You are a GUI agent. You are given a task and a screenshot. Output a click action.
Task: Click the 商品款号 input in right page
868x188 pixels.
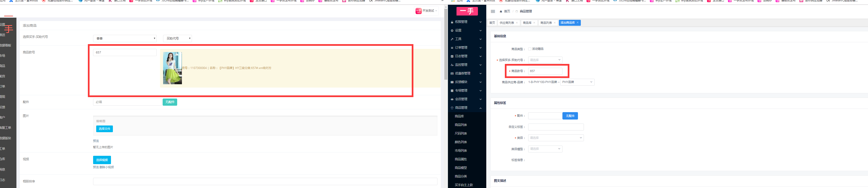[x=545, y=71]
